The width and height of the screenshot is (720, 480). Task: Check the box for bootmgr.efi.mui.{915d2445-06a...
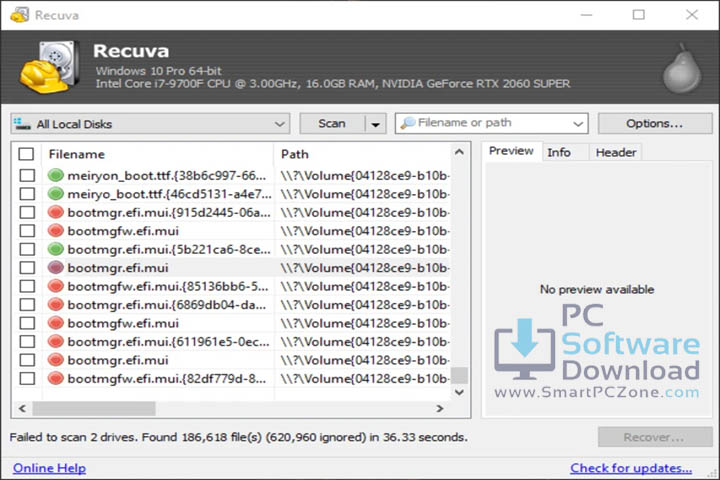point(27,212)
